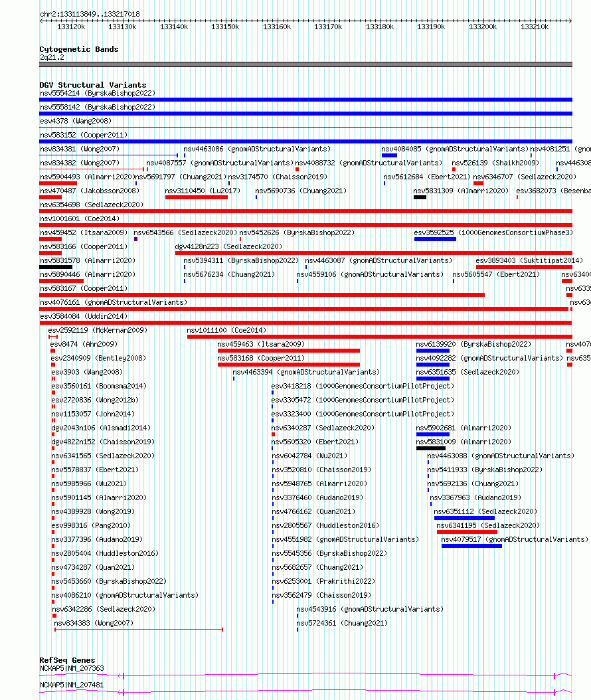Select variant nsv459452 (Itsara2009)
Viewport: 591px width, 700px height.
point(84,232)
